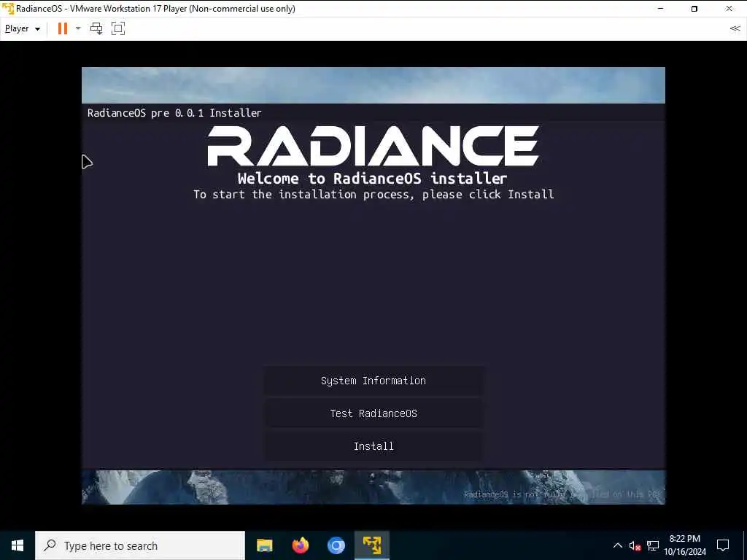Open the Windows notification center
The image size is (747, 560).
(x=723, y=545)
